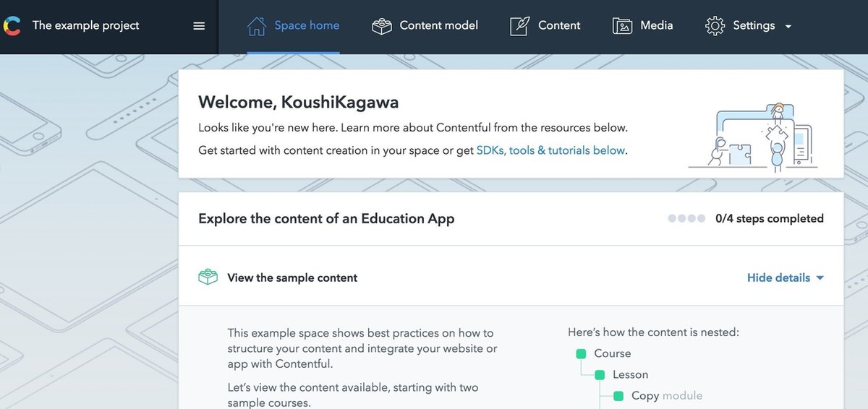Click the Hide details link
The image size is (868, 409).
[x=778, y=277]
